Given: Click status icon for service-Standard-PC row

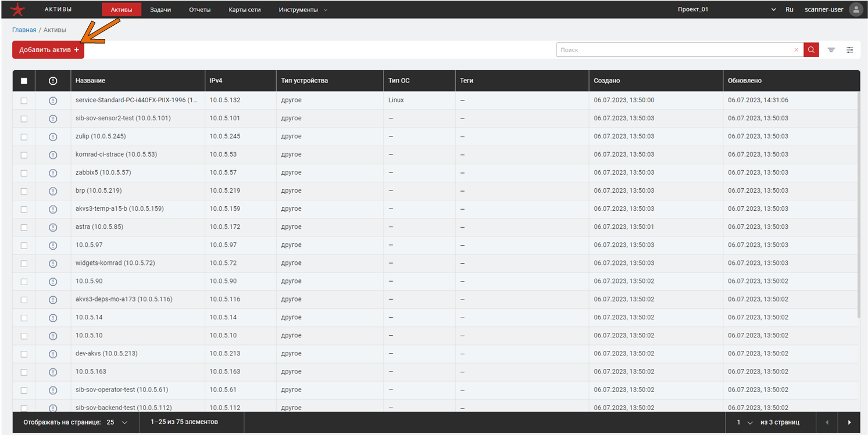Looking at the screenshot, I should (x=53, y=100).
